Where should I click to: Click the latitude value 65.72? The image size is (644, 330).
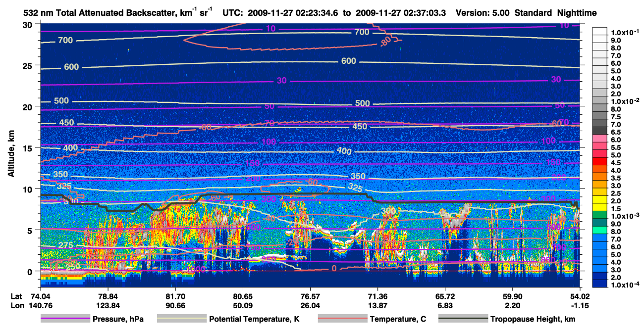445,296
